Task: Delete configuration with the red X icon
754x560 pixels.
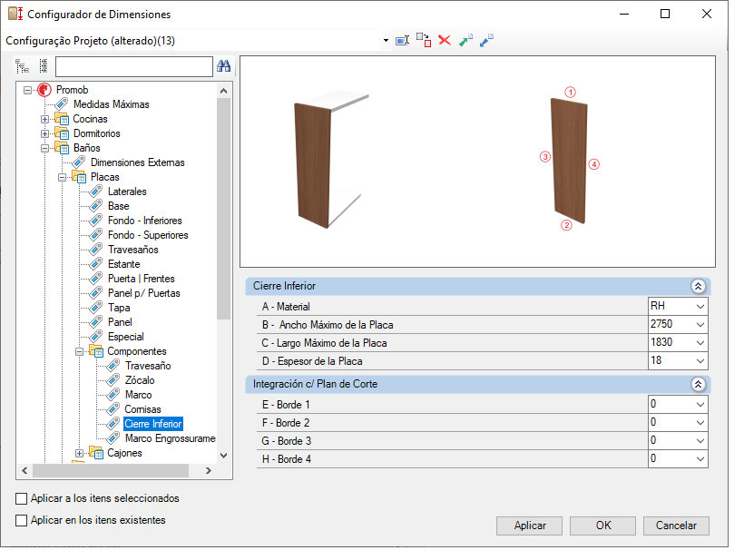Action: [x=445, y=41]
